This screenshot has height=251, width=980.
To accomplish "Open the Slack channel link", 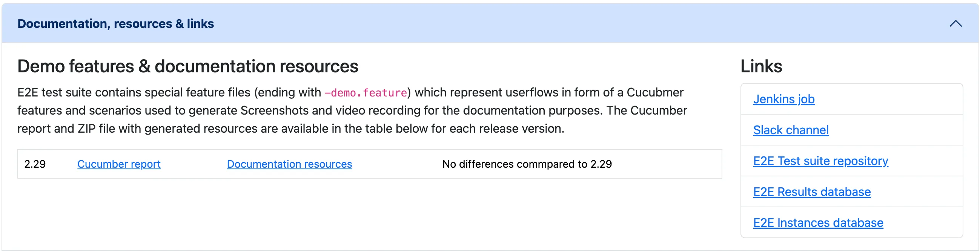I will point(791,130).
